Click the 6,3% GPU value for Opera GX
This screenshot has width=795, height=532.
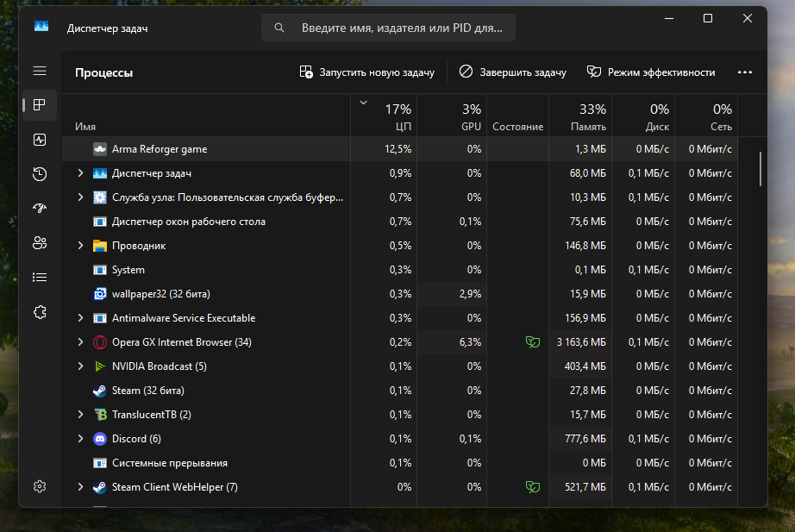(471, 342)
